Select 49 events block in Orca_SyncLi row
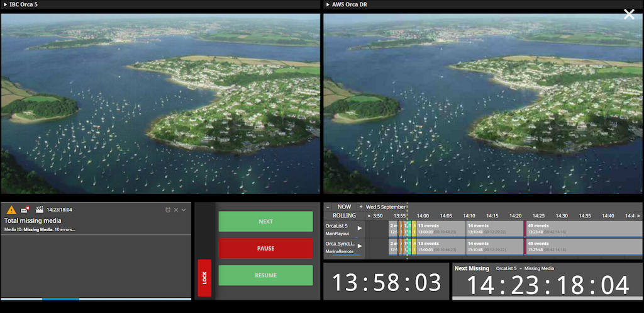The image size is (644, 313). 584,247
